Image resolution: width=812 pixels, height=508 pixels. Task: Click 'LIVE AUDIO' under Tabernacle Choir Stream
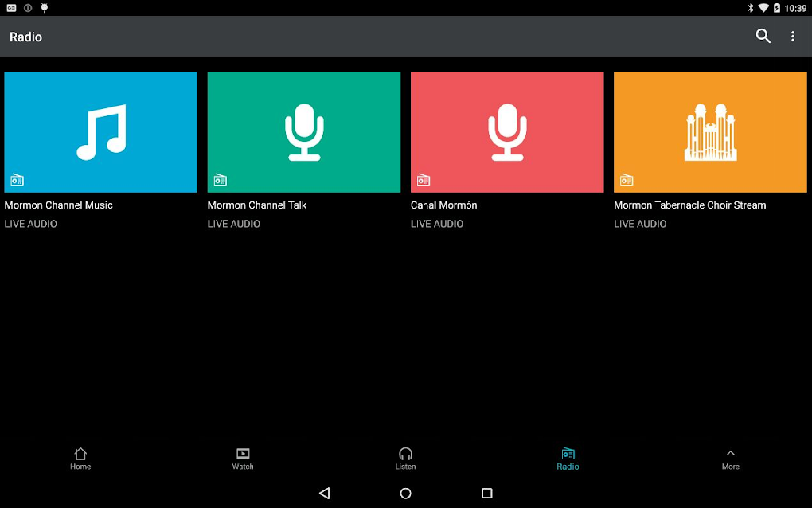tap(640, 224)
